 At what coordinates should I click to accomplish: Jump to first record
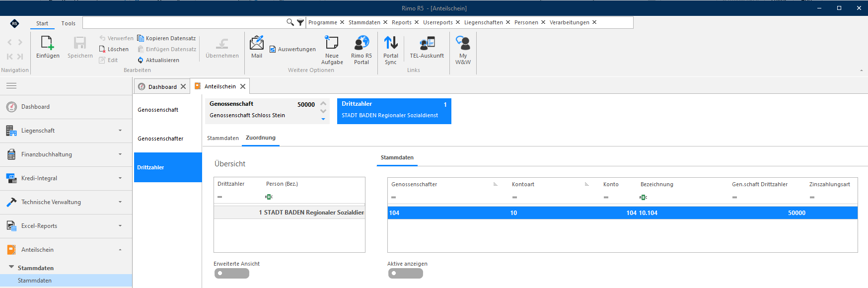click(9, 57)
